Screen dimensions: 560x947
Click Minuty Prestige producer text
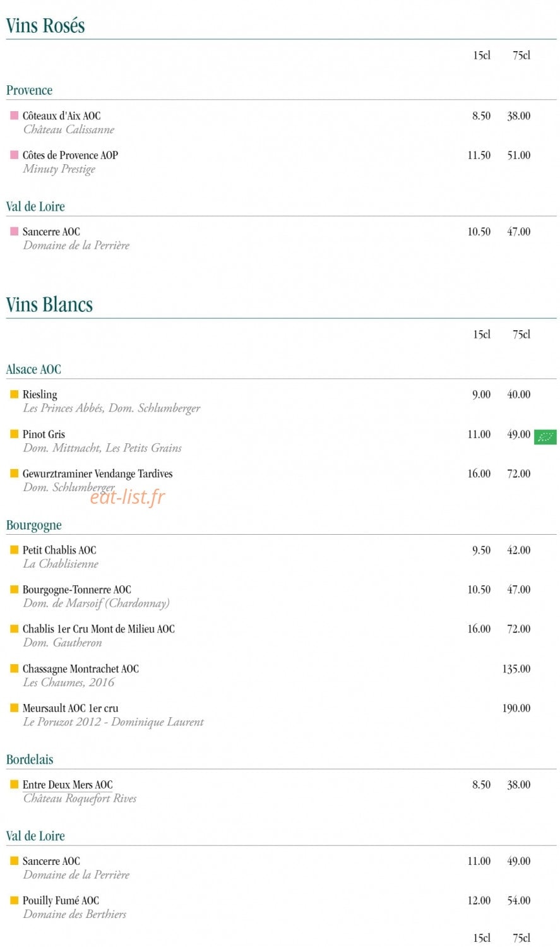(59, 169)
